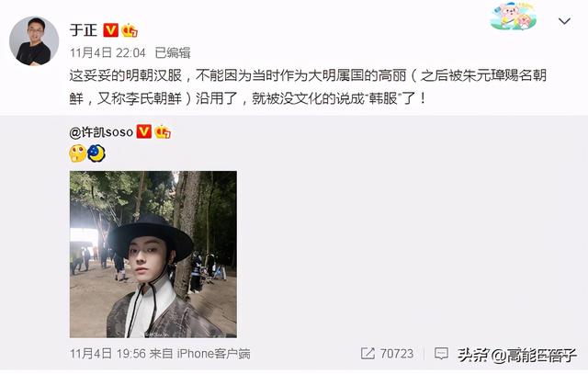Click the comment speech bubble icon
This screenshot has width=588, height=374.
(441, 353)
